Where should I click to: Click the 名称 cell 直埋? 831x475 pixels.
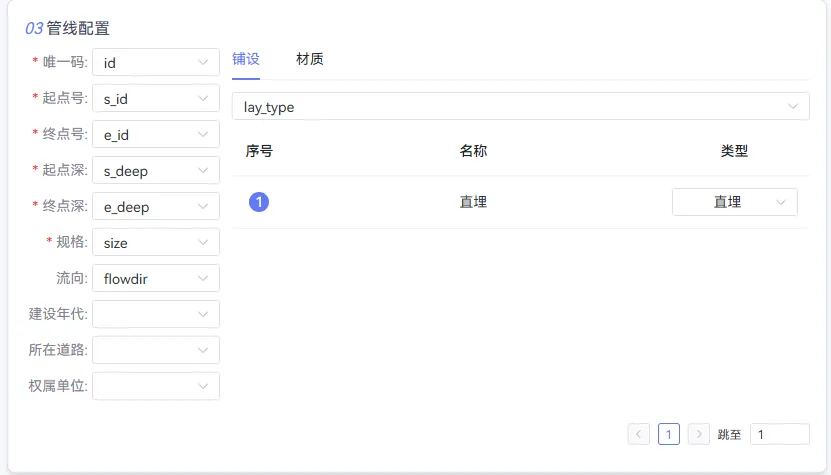(x=473, y=202)
